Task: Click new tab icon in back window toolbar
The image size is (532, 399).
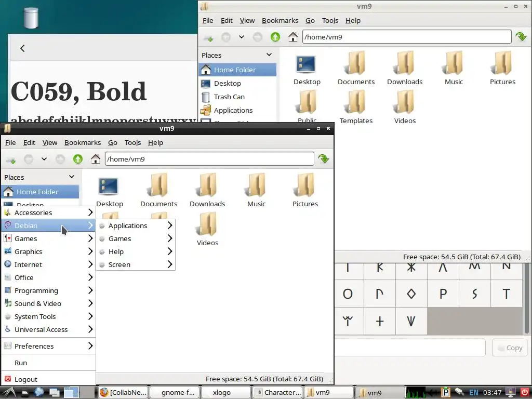Action: click(x=208, y=37)
